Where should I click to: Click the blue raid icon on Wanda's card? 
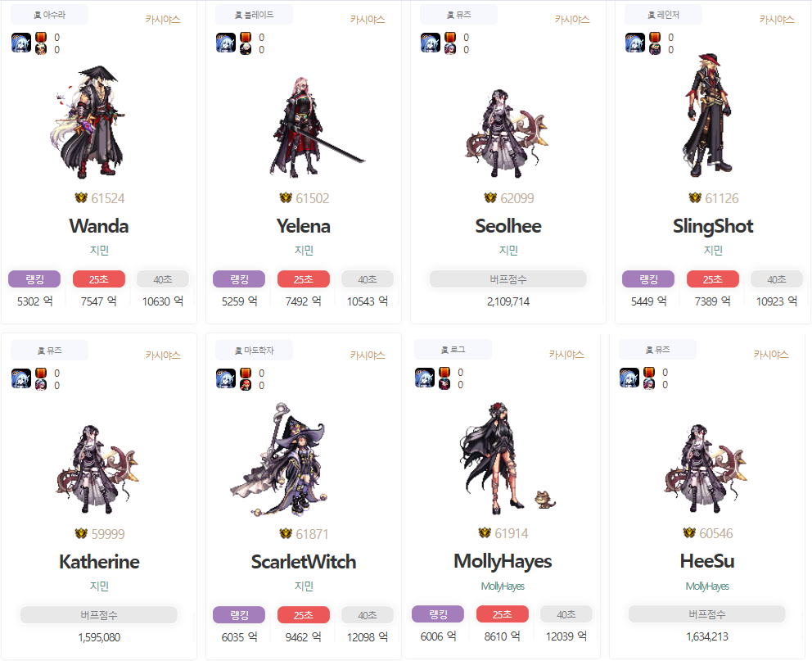pyautogui.click(x=21, y=43)
